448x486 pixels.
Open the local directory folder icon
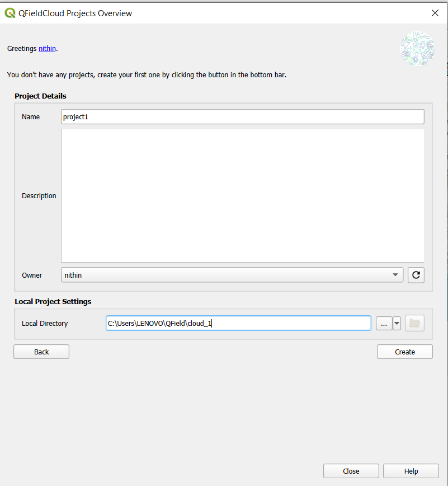point(414,323)
